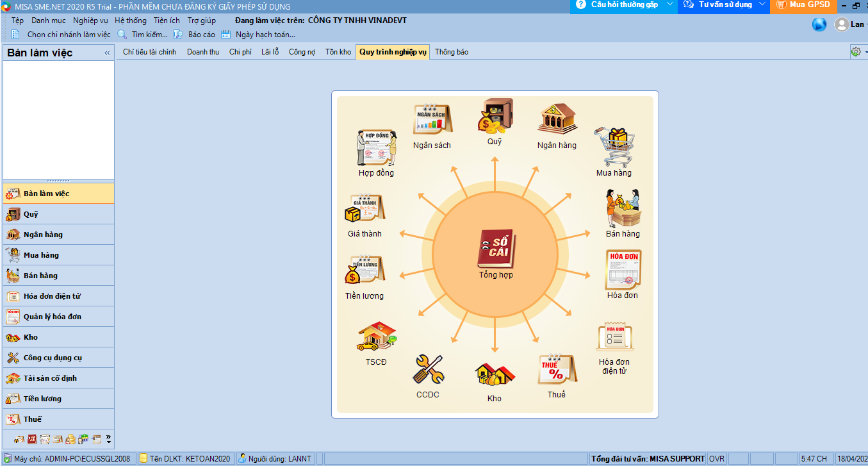Select Mua hàng in left sidebar
The width and height of the screenshot is (868, 466).
58,255
